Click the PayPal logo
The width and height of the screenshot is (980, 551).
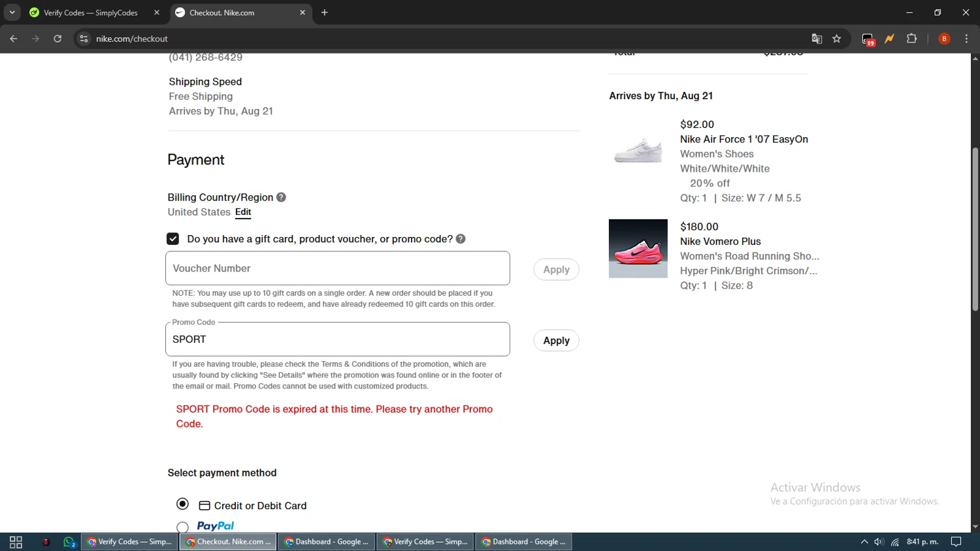[x=216, y=526]
